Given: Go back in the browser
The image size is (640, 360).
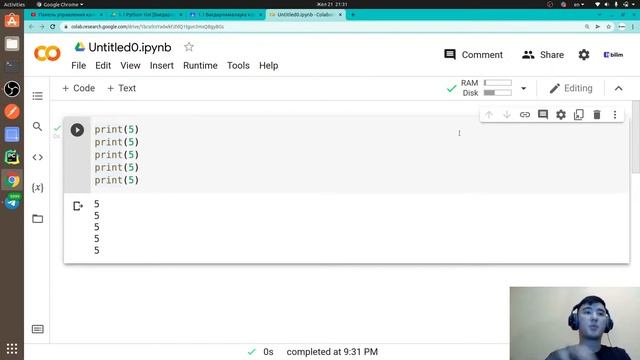Looking at the screenshot, I should (31, 27).
